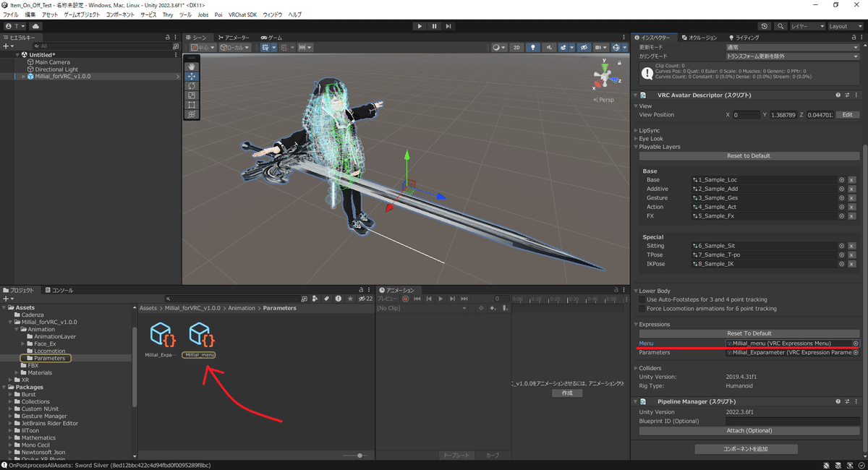
Task: Select the Move tool in scene
Action: pyautogui.click(x=192, y=76)
